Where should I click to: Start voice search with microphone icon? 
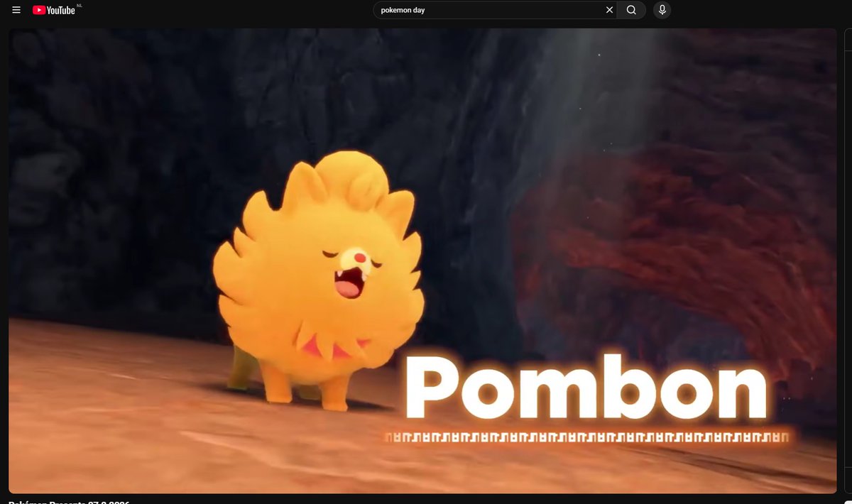(x=662, y=10)
